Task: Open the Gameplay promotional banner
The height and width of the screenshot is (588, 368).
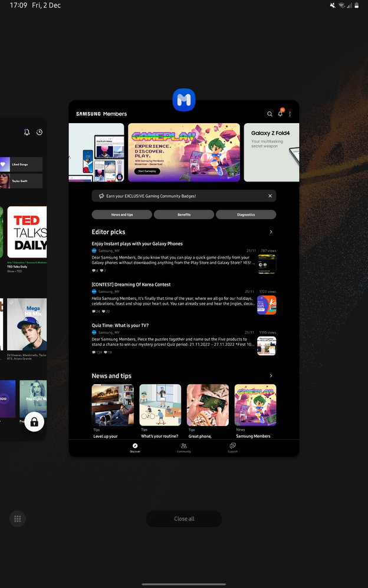Action: coord(184,152)
